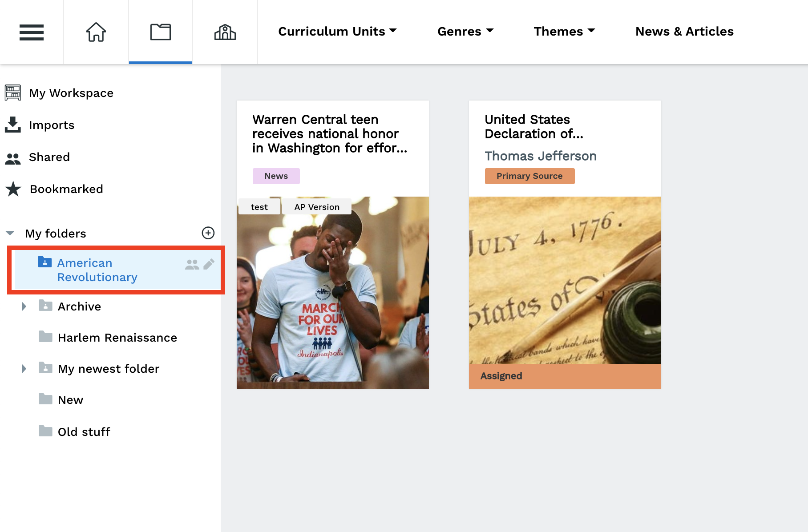Viewport: 808px width, 532px height.
Task: Click the Bookmarked star icon
Action: [x=14, y=189]
